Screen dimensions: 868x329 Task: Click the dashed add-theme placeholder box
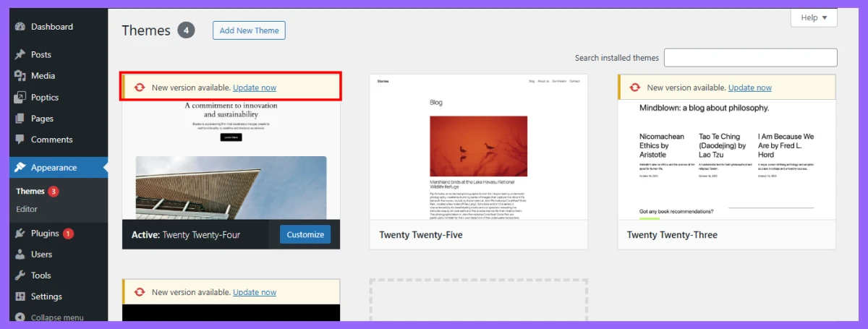tap(479, 302)
